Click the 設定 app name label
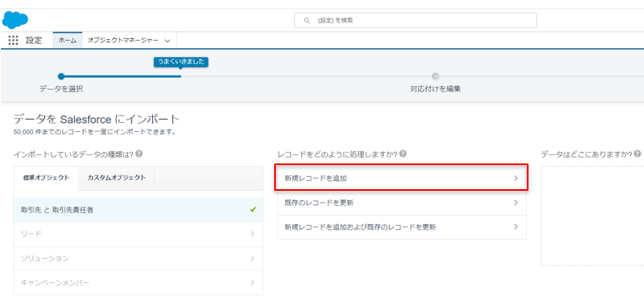The width and height of the screenshot is (644, 307). 34,40
